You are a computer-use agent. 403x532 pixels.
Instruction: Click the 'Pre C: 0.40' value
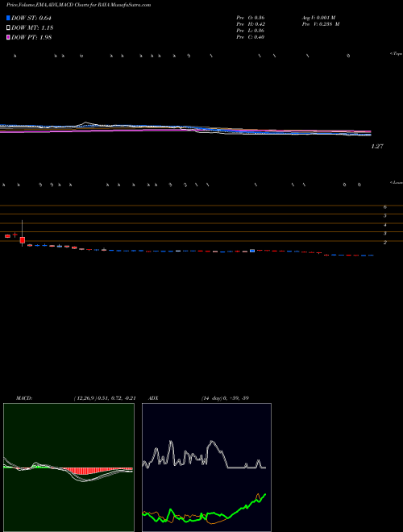[x=251, y=37]
